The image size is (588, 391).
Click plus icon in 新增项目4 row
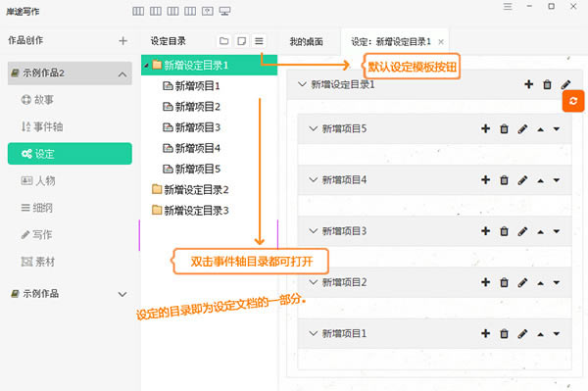486,180
